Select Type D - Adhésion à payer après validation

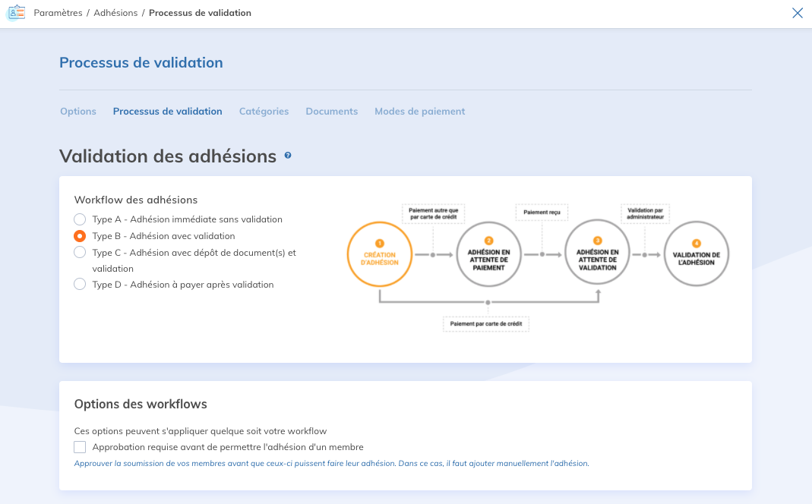(x=80, y=285)
